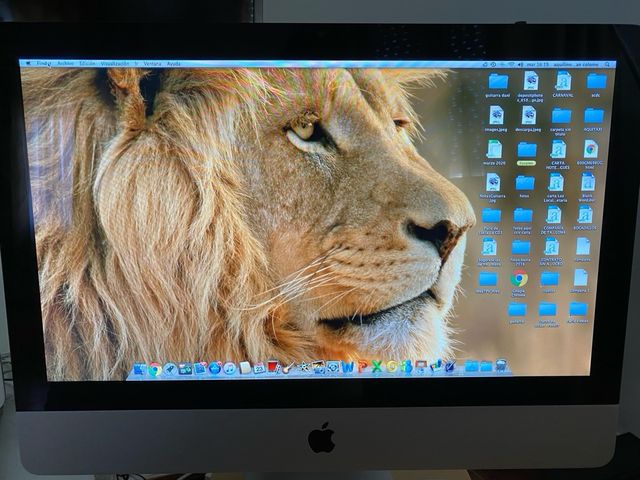Click the clock in the menu bar
This screenshot has width=640, height=480.
(x=538, y=64)
